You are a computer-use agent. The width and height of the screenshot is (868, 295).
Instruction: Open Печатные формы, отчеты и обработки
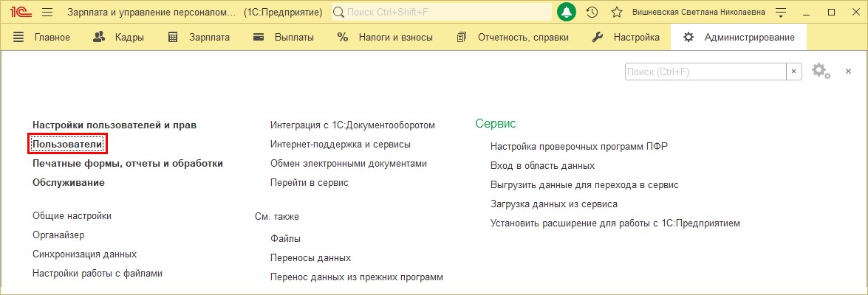point(128,164)
